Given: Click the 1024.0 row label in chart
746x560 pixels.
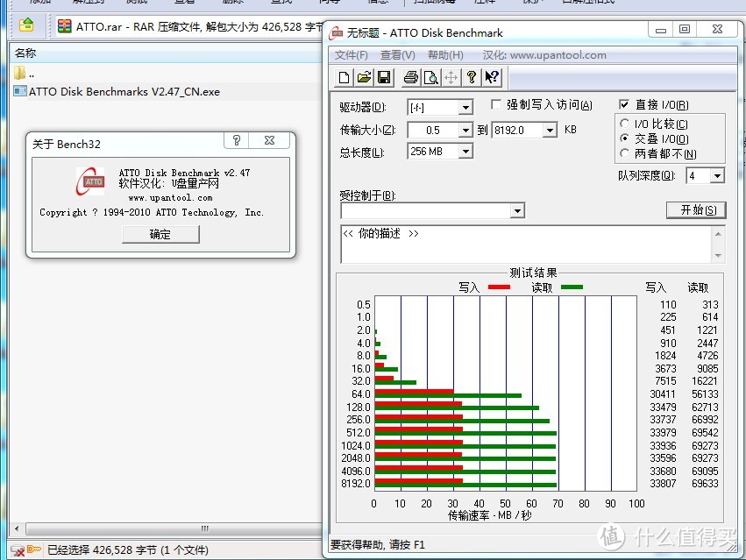Looking at the screenshot, I should (x=355, y=446).
